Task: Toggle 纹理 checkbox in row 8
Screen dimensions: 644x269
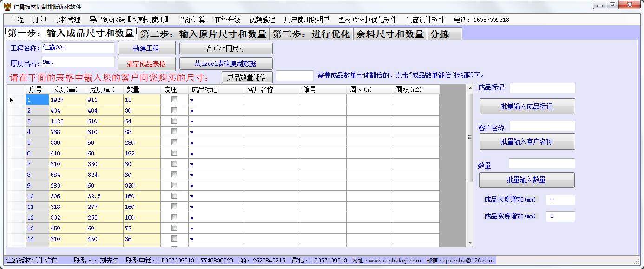Action: 174,175
